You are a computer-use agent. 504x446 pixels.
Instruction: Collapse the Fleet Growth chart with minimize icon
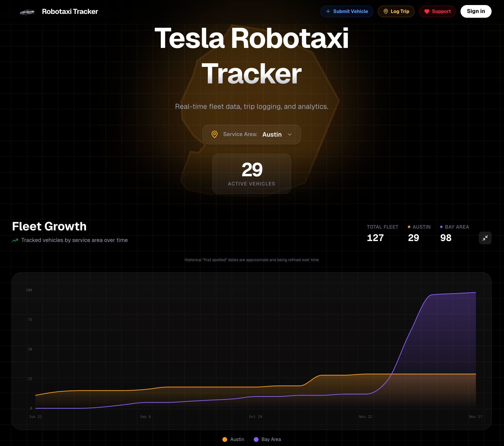pos(485,238)
